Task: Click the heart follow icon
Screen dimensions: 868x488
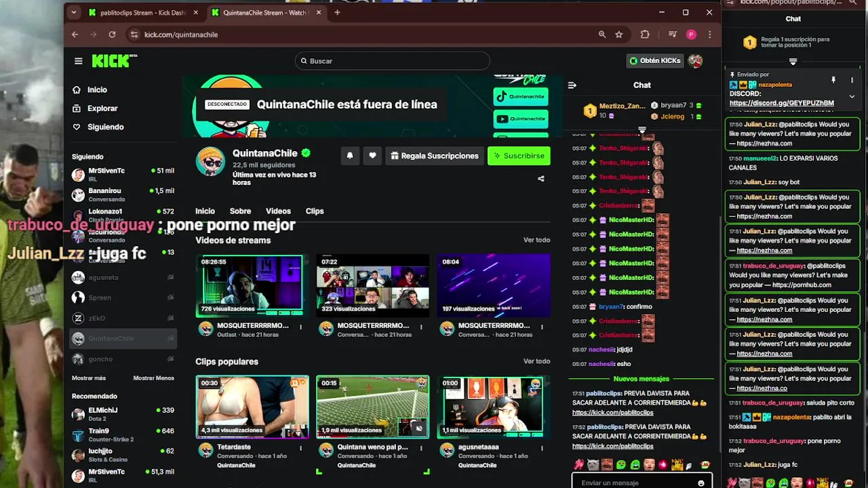Action: coord(372,156)
